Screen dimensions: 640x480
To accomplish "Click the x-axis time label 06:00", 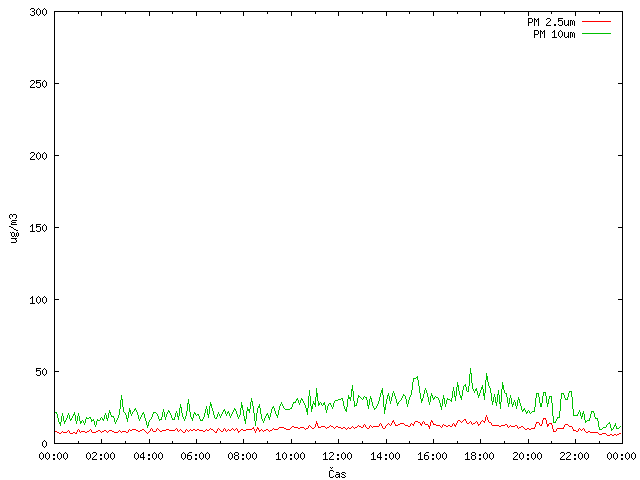I will [x=196, y=456].
